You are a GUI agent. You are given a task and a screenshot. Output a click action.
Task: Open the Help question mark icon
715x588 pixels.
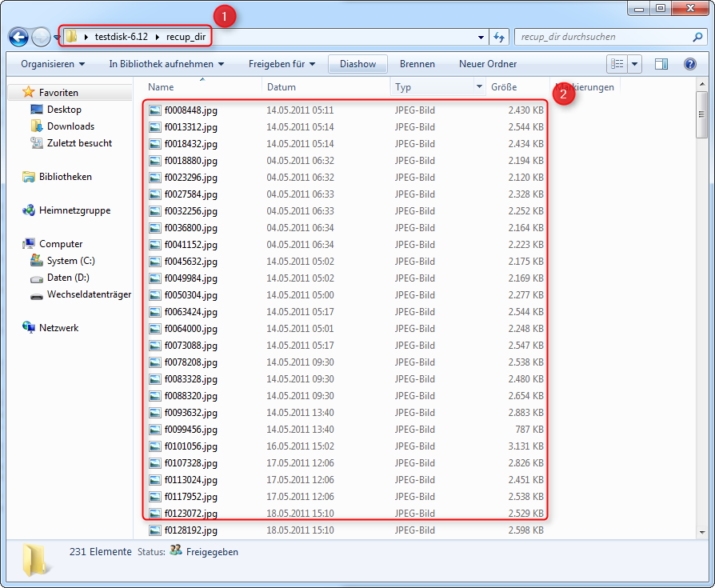click(689, 64)
